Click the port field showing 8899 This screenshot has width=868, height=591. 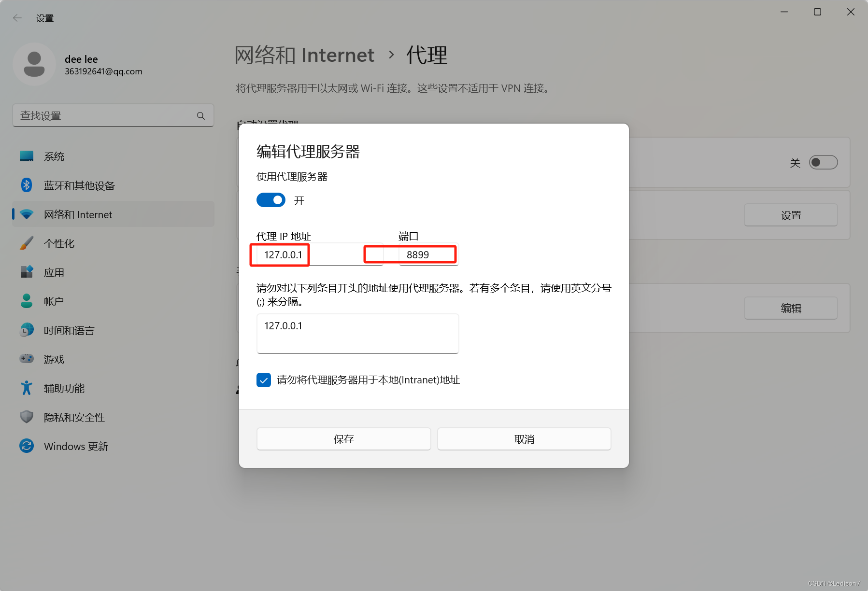coord(428,254)
